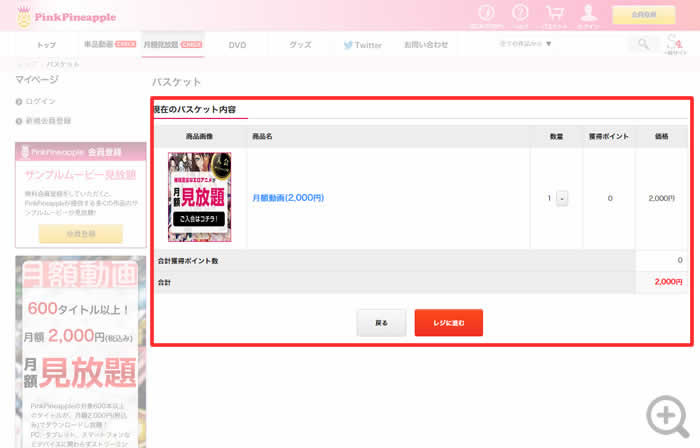Open the 月額動画(2,000円) product link
The image size is (700, 448).
click(288, 198)
